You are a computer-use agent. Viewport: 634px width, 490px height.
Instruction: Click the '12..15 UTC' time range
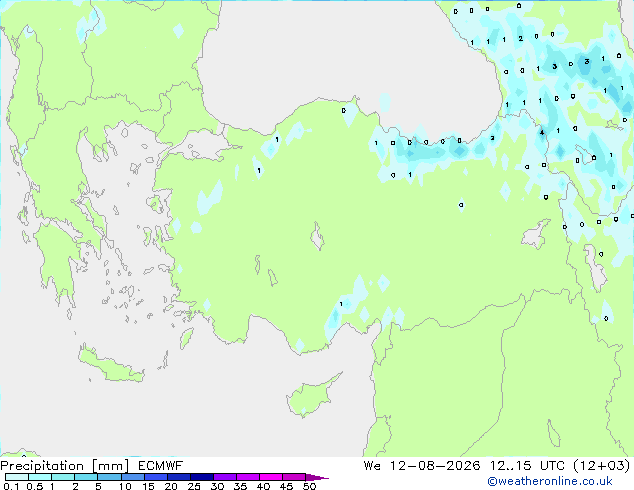(x=527, y=466)
